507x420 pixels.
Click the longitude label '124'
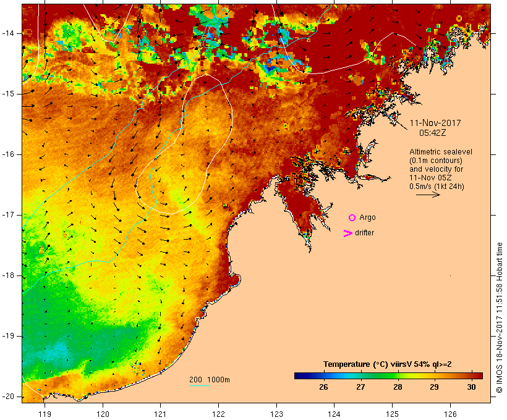(x=334, y=414)
